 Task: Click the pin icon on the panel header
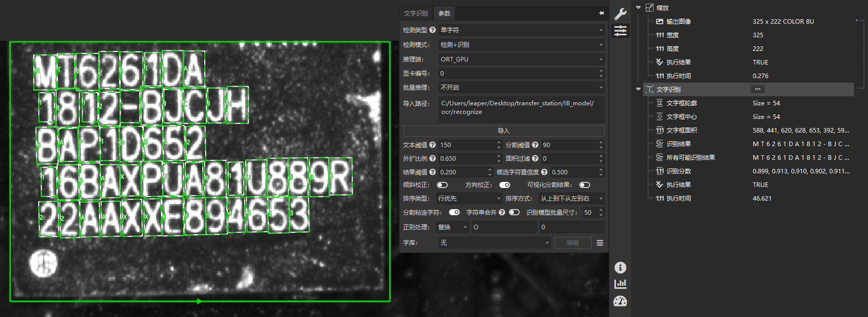coord(601,13)
